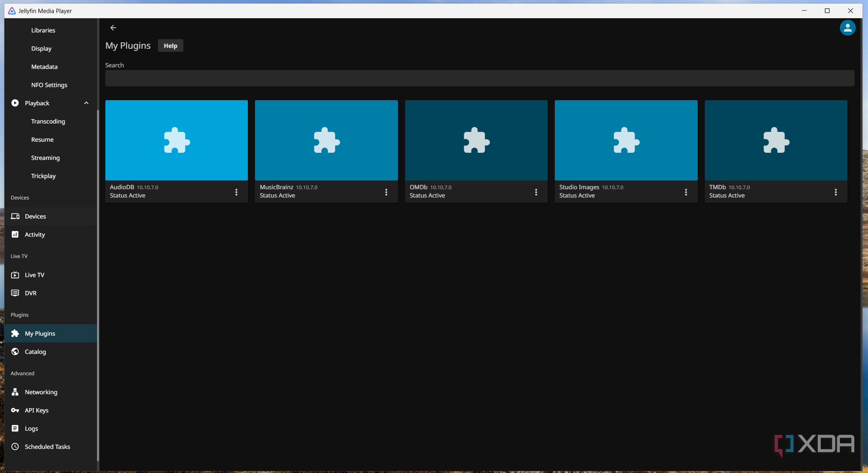Click the MusicBrainz plugin name text
The height and width of the screenshot is (473, 868).
tap(276, 187)
